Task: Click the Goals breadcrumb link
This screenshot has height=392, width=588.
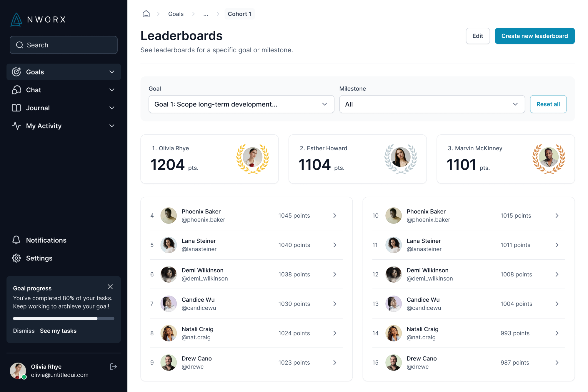Action: coord(176,14)
